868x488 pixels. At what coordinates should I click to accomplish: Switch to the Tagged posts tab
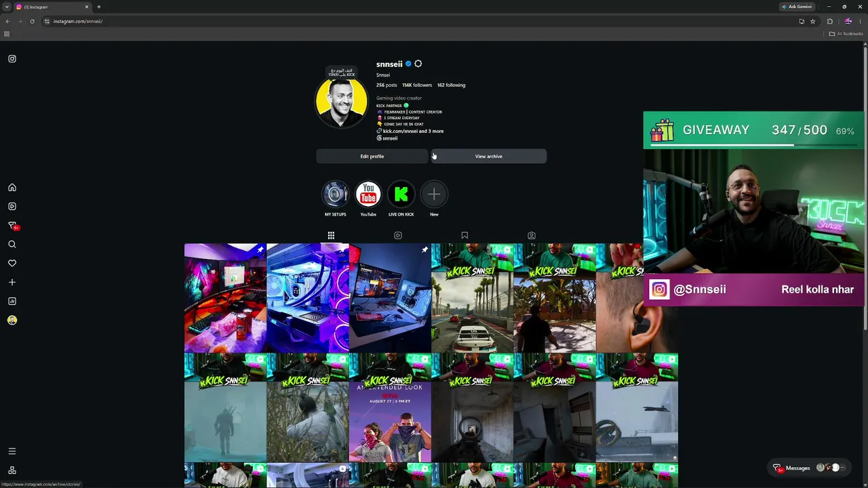point(532,236)
